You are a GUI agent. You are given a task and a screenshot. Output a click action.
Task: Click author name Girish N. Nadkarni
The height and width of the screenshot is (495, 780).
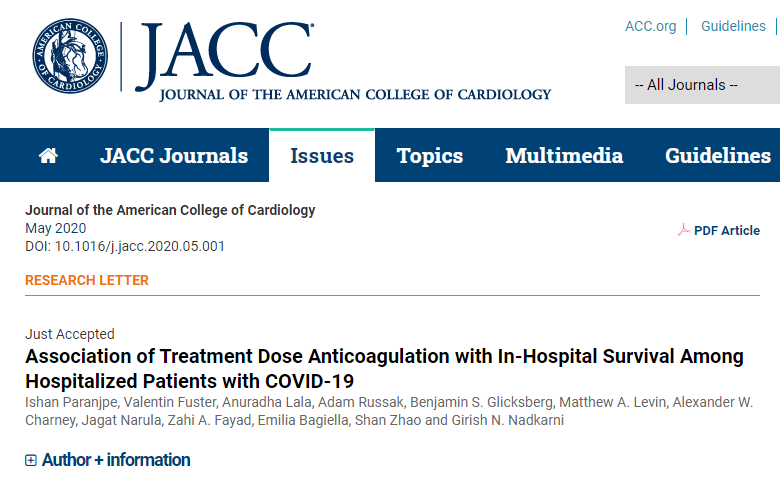click(507, 420)
